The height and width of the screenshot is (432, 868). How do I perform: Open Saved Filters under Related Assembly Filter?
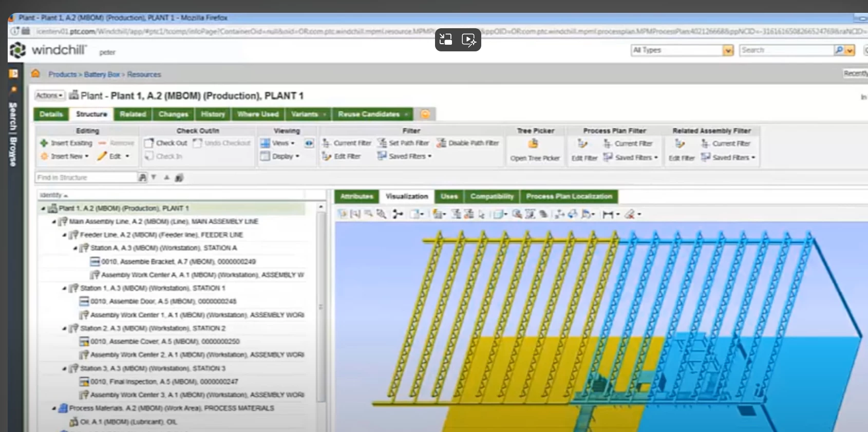728,157
